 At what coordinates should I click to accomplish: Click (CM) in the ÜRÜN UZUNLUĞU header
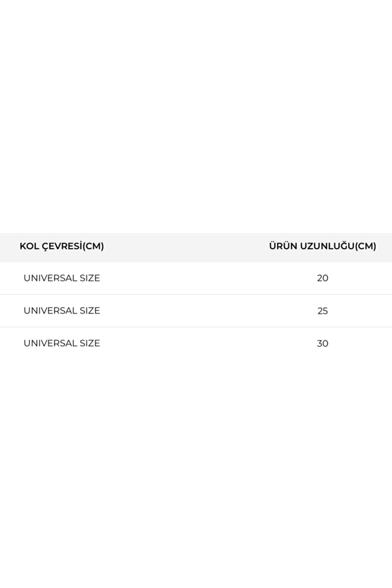(366, 246)
